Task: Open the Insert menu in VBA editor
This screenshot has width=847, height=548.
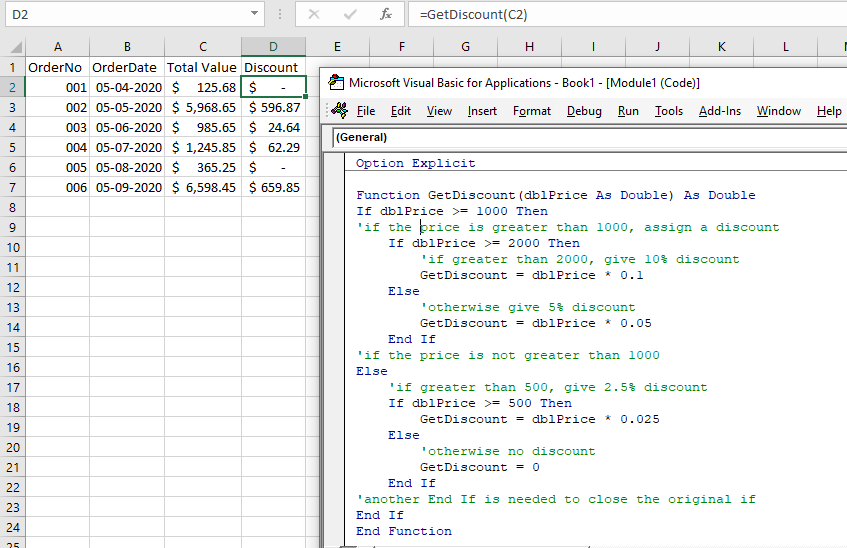Action: click(482, 111)
